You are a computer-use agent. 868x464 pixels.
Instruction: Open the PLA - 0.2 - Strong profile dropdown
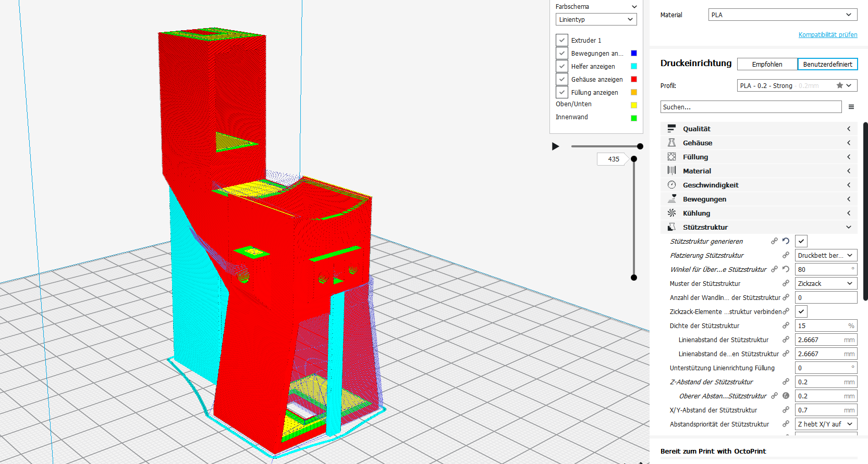[797, 85]
